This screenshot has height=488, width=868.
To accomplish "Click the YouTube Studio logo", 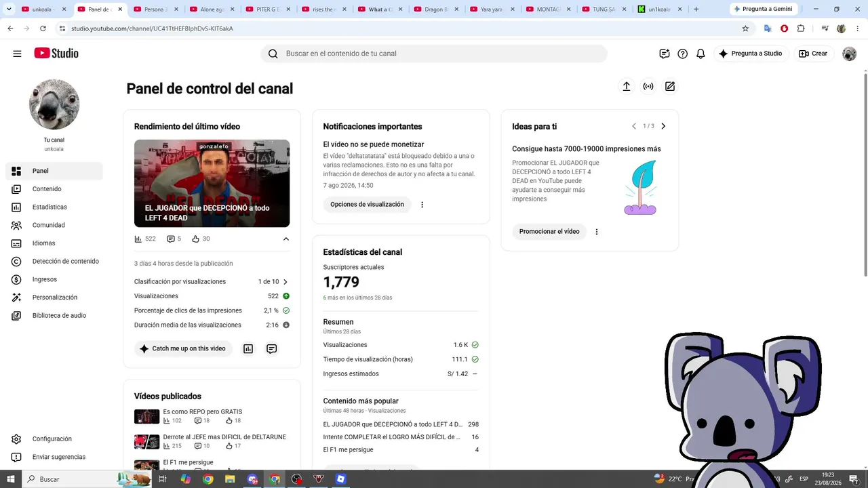I will coord(56,54).
